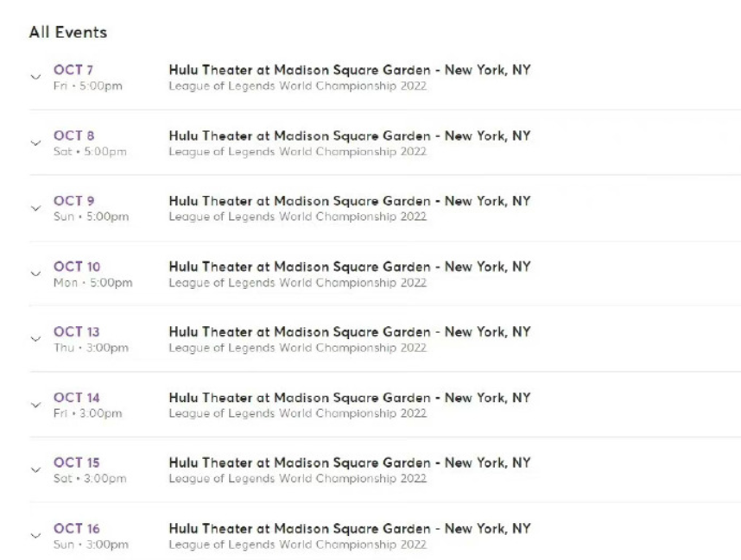The width and height of the screenshot is (741, 560).
Task: Expand the OCT 8 event chevron
Action: click(35, 142)
